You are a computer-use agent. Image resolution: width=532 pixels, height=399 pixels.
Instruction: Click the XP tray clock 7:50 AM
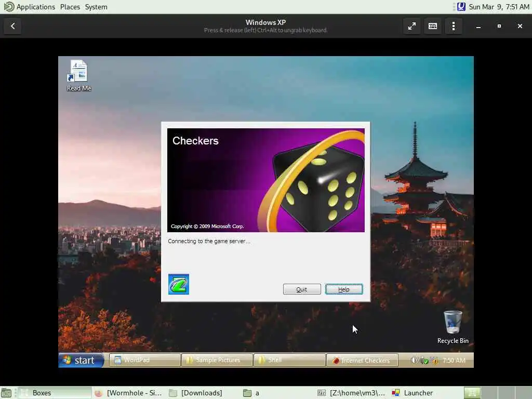coord(454,361)
